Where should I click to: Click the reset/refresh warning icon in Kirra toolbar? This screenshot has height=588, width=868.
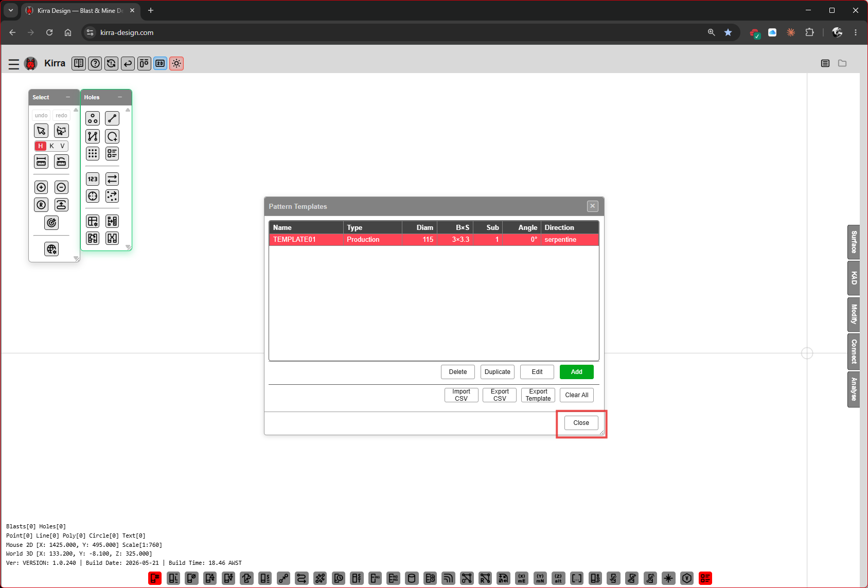click(x=112, y=63)
